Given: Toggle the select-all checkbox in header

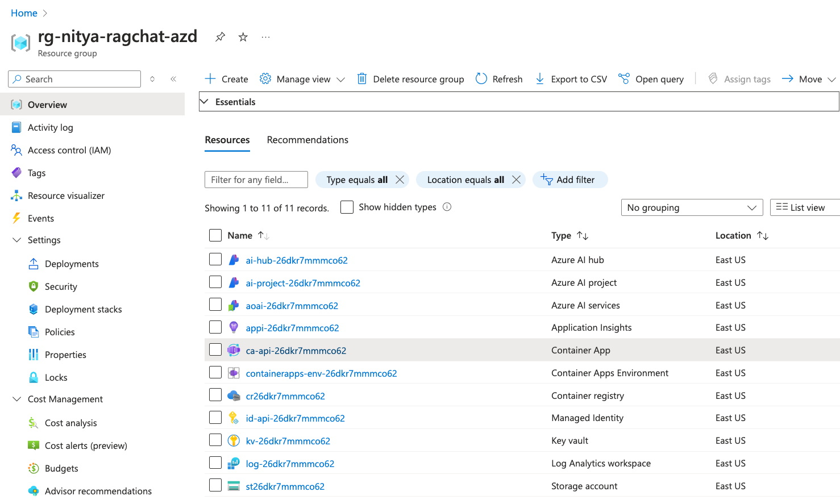Looking at the screenshot, I should (215, 235).
